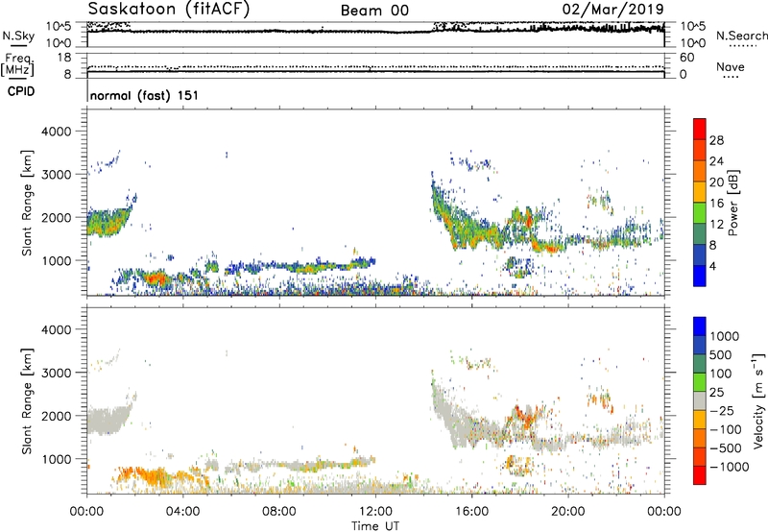768x532 pixels.
Task: Click the '20:00' time tick label
Action: click(x=567, y=512)
